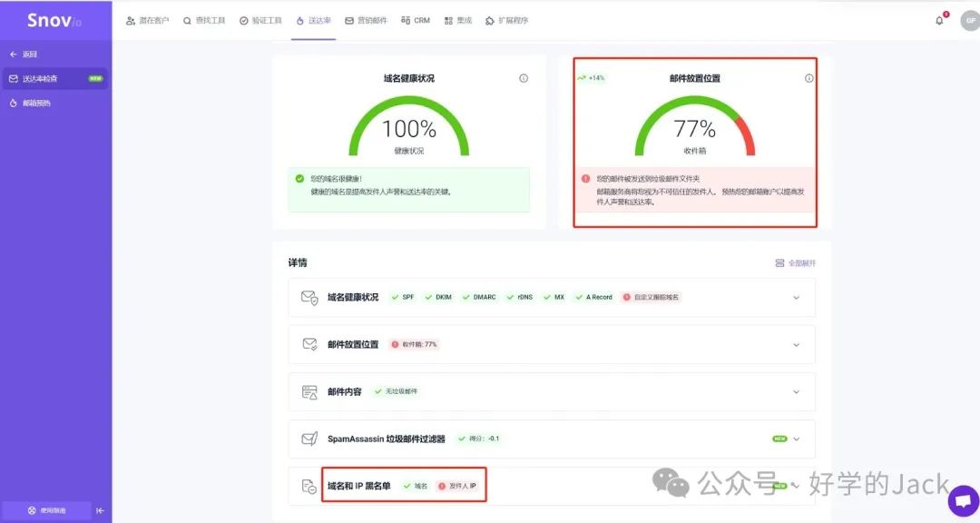Click the SPF status chip
This screenshot has height=523, width=980.
click(x=403, y=297)
